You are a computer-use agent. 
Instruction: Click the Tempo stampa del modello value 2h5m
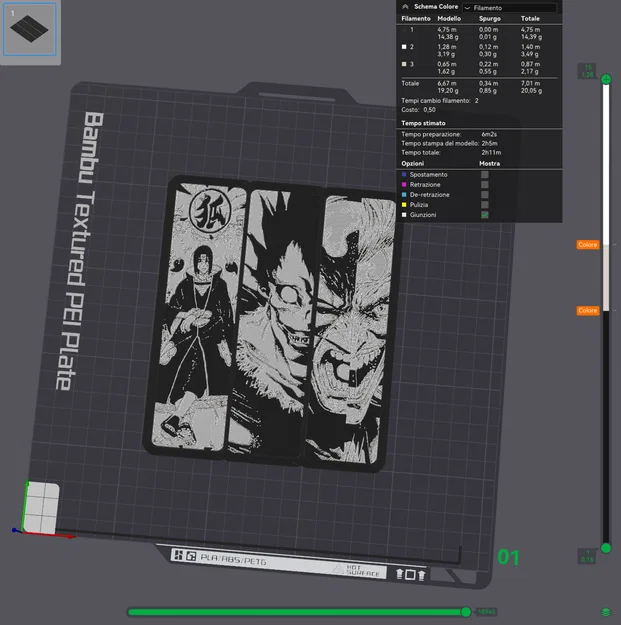click(x=489, y=143)
